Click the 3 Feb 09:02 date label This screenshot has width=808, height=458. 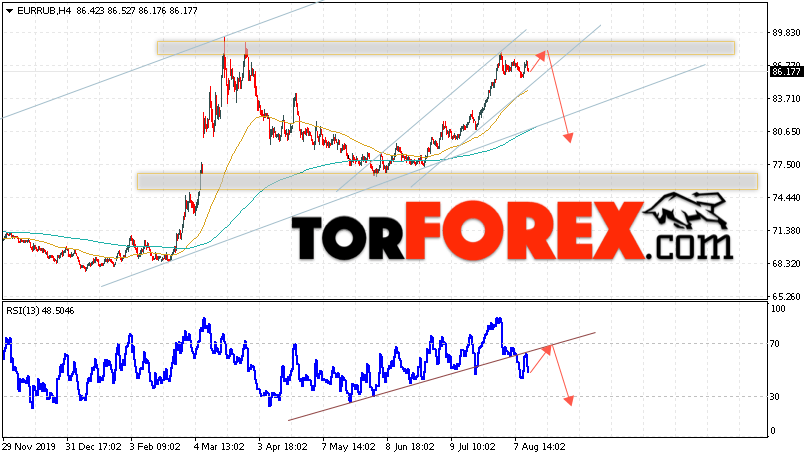point(155,446)
